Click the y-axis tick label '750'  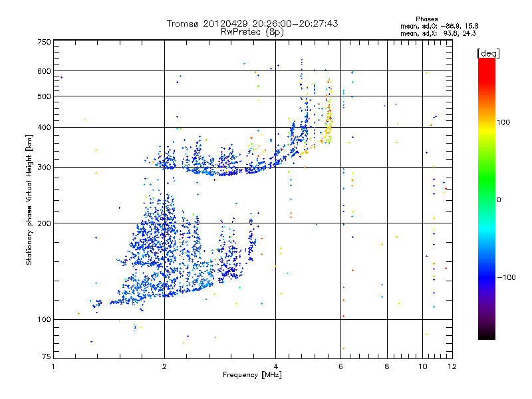(44, 42)
